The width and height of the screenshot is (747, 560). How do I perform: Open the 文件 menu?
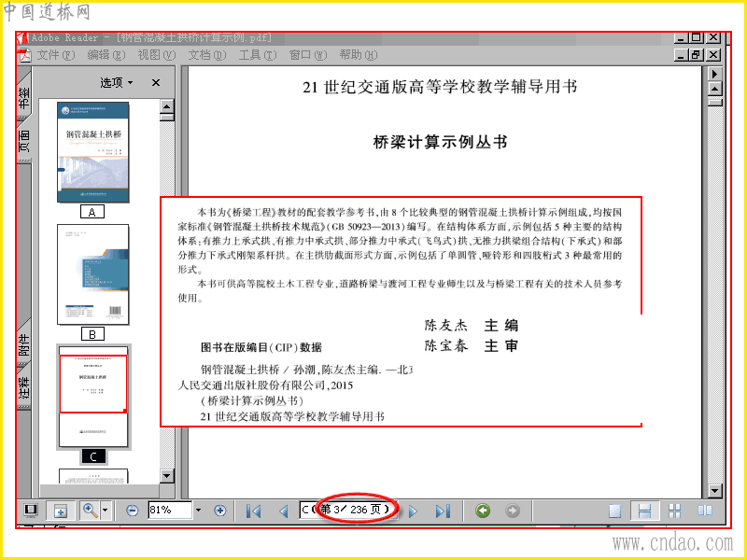coord(56,55)
